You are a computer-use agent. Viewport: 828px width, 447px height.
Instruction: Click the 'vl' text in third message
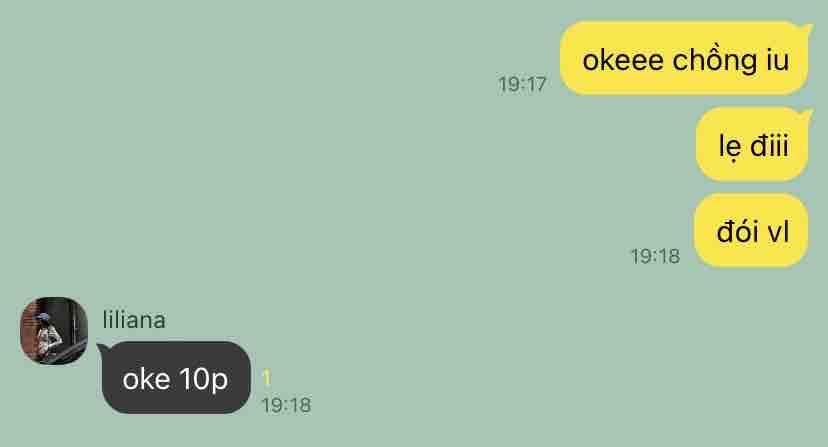pyautogui.click(x=778, y=232)
